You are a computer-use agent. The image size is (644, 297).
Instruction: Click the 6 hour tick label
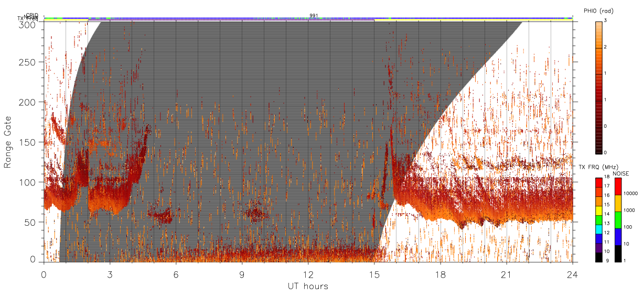[x=176, y=274]
